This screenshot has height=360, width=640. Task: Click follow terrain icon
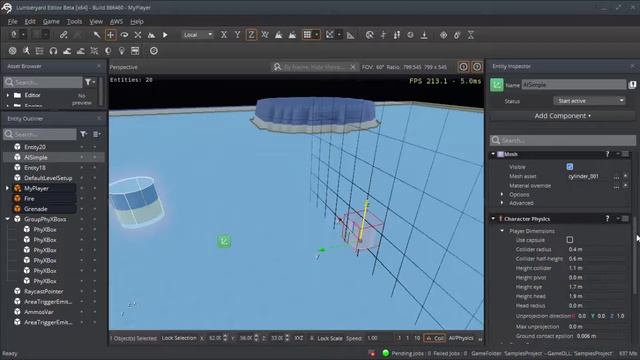pos(279,35)
